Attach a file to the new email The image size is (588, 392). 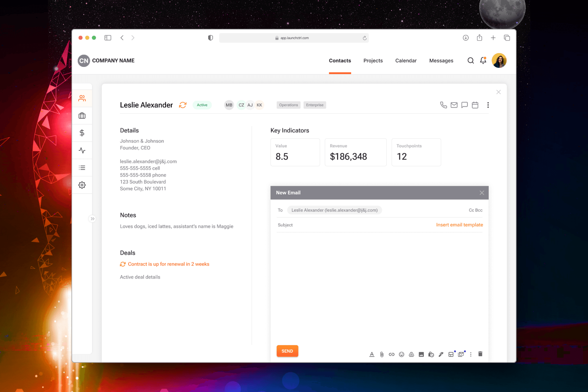(x=382, y=354)
